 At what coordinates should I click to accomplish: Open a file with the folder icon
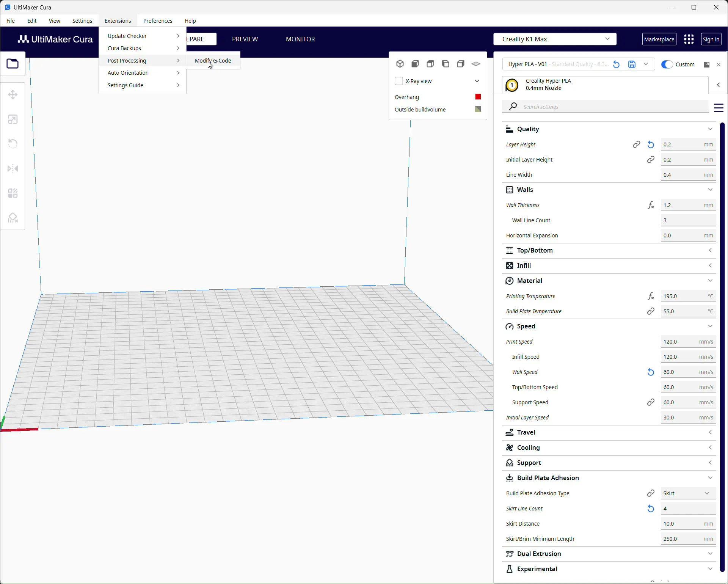tap(13, 63)
